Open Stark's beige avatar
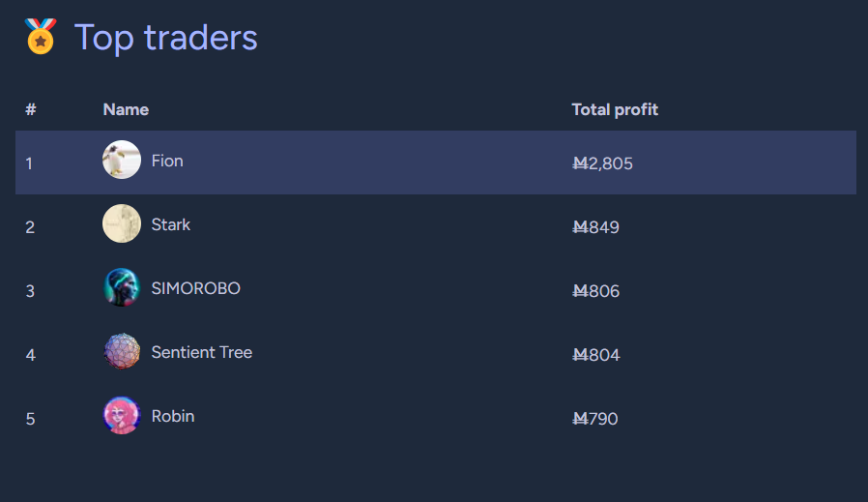The height and width of the screenshot is (502, 868). click(x=122, y=223)
